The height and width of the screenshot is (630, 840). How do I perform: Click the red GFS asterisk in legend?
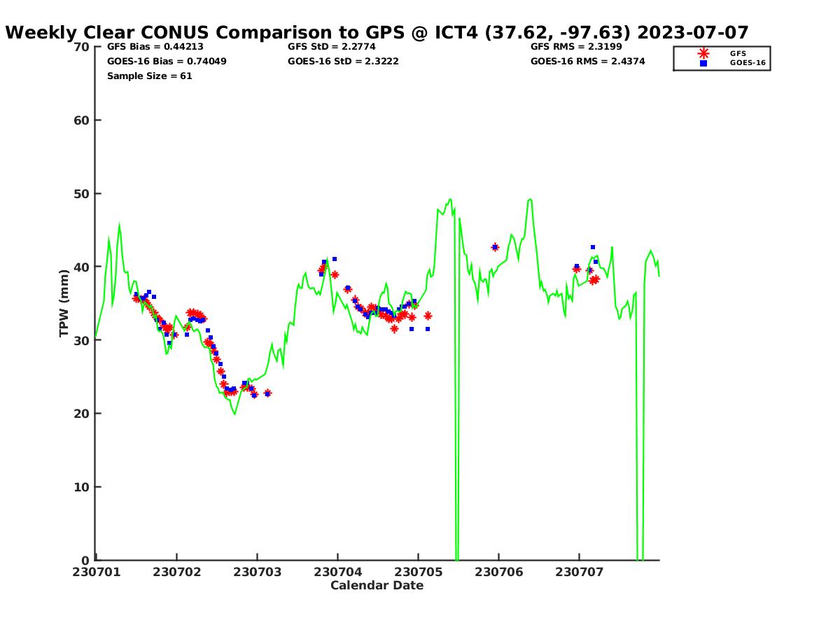(703, 53)
